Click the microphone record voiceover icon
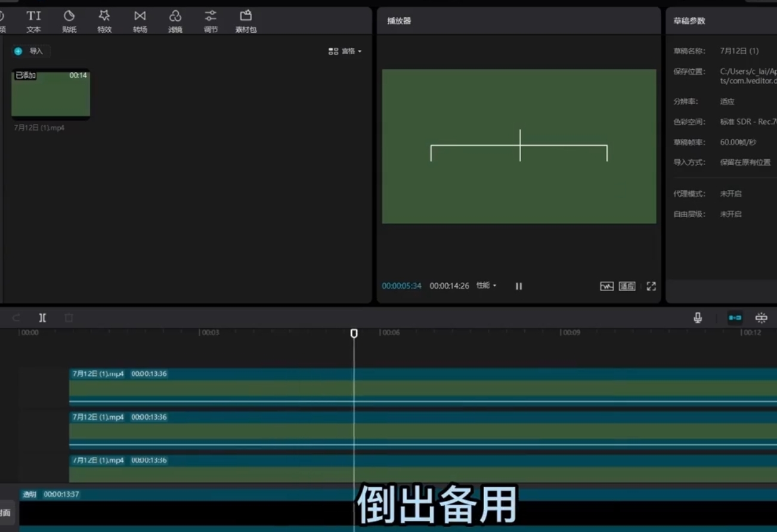777x532 pixels. coord(698,318)
